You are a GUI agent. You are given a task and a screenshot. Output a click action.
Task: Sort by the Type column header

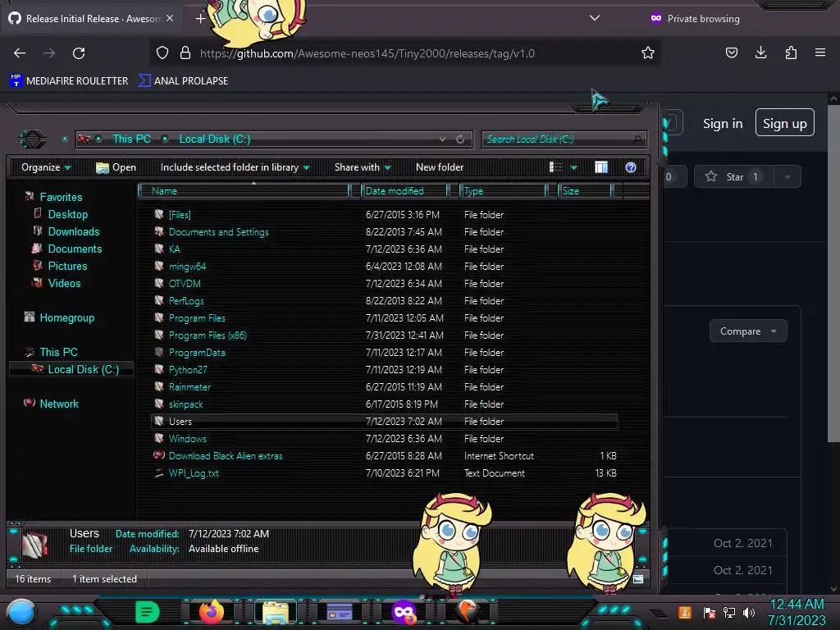tap(503, 190)
